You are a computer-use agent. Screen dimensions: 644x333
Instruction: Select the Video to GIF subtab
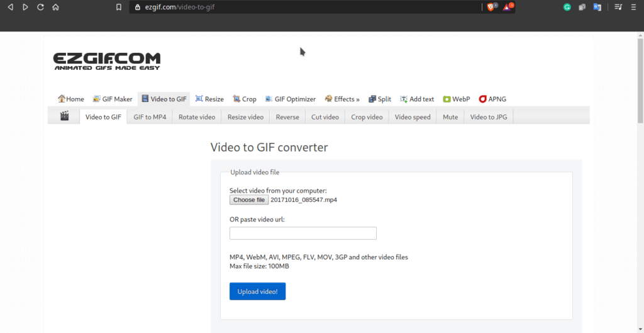[x=104, y=116]
